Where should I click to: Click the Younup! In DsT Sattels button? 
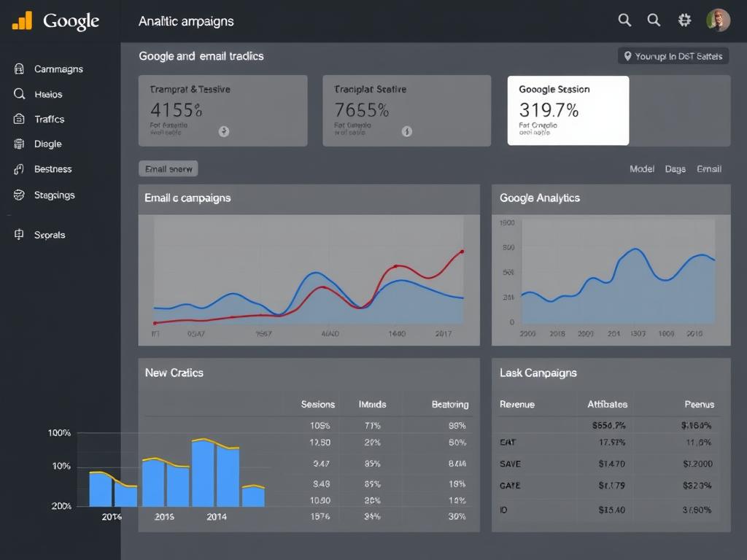coord(673,56)
